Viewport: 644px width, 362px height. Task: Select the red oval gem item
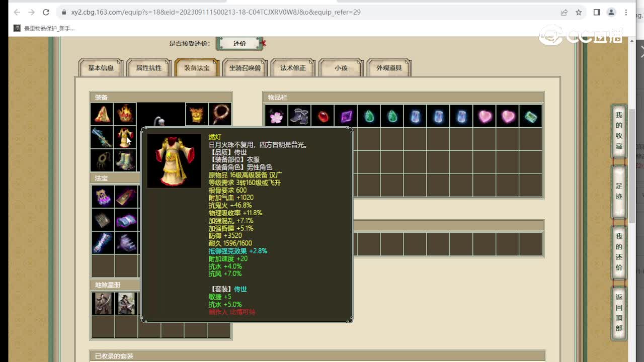point(323,116)
